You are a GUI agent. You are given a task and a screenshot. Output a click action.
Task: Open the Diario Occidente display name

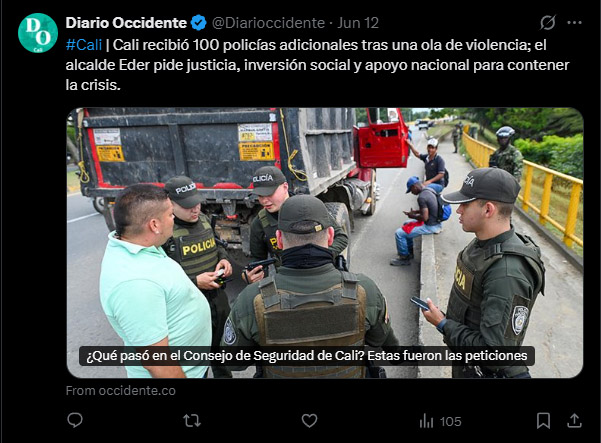tap(126, 23)
